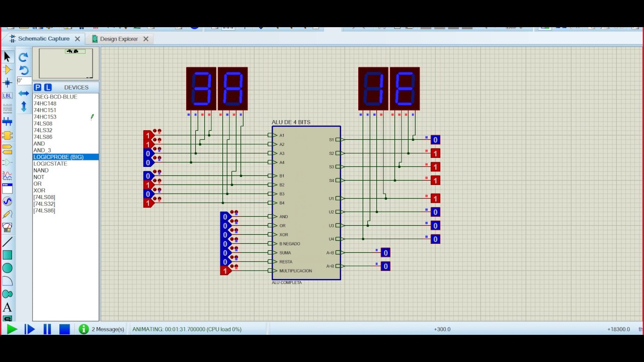This screenshot has height=362, width=644.
Task: Stop the simulation
Action: (64, 329)
